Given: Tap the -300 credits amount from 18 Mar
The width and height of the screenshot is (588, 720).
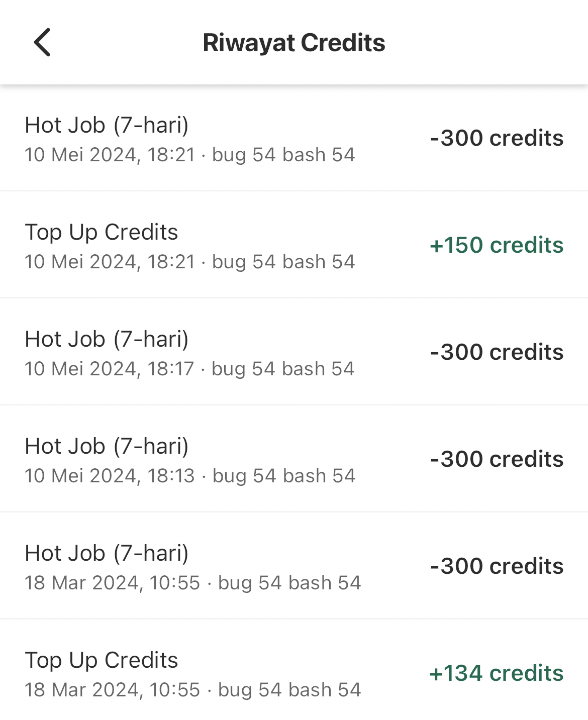Looking at the screenshot, I should pyautogui.click(x=497, y=566).
